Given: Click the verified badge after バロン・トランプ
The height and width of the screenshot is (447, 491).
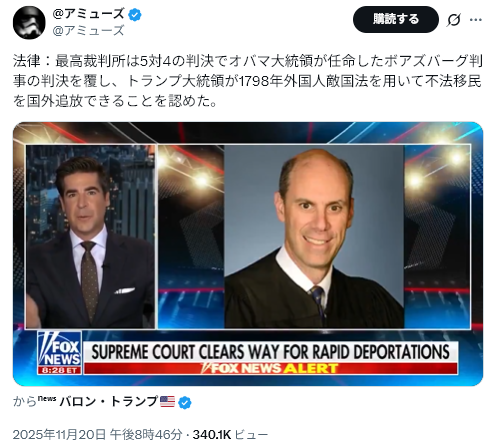Looking at the screenshot, I should (185, 403).
